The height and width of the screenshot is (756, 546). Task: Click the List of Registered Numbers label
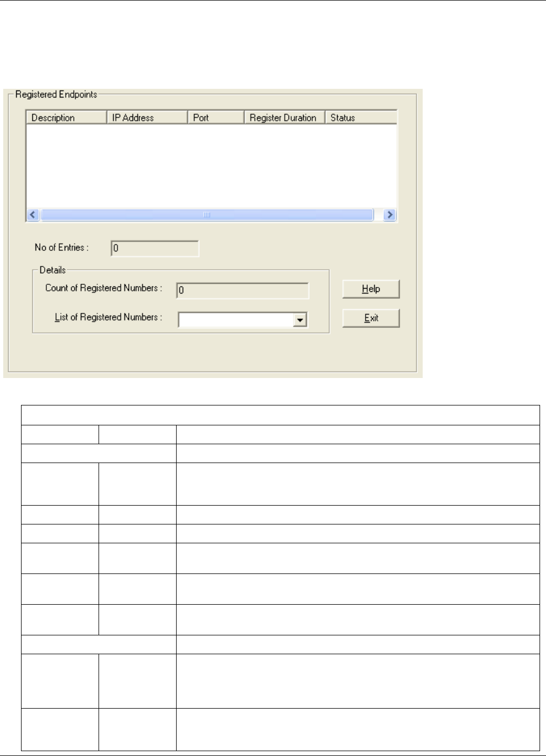point(108,317)
